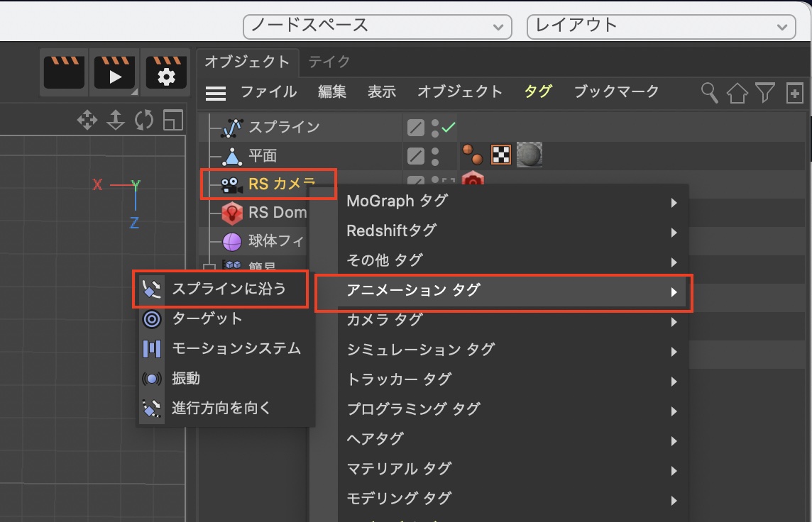Screen dimensions: 812x522
Task: Click the viewport move pan icon
Action: click(x=87, y=121)
